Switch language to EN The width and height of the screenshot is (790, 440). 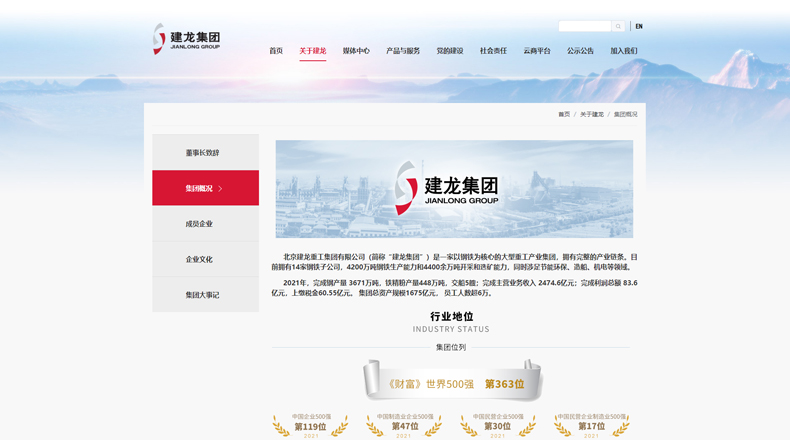[639, 26]
